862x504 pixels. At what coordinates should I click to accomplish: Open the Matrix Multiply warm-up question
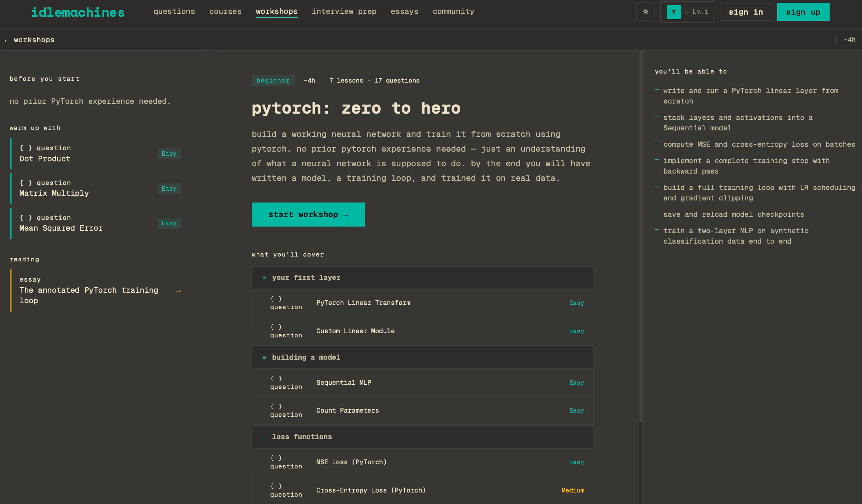[95, 188]
